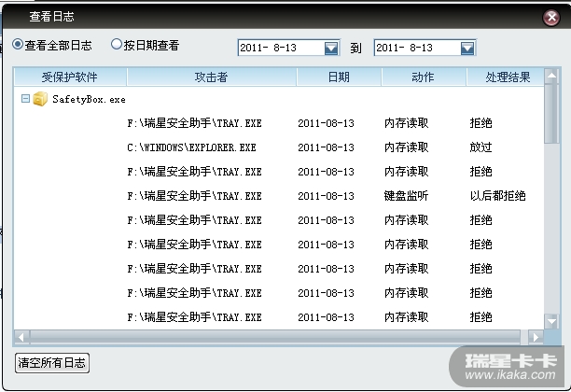Click the start date field 2011- 8-13
The image size is (571, 392).
pyautogui.click(x=288, y=48)
